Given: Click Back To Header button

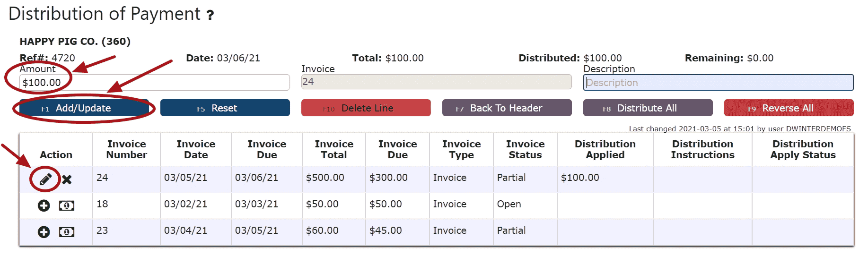Looking at the screenshot, I should pos(507,108).
